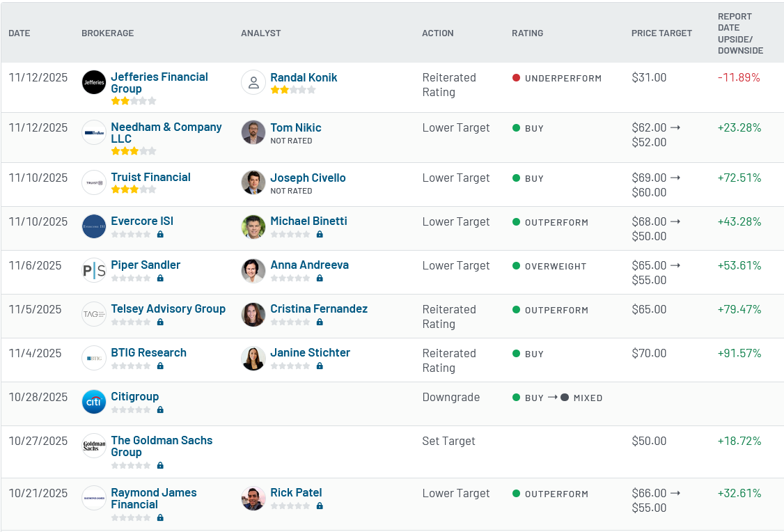Click the lock icon under Janine Stichter
The height and width of the screenshot is (532, 784).
pyautogui.click(x=320, y=366)
